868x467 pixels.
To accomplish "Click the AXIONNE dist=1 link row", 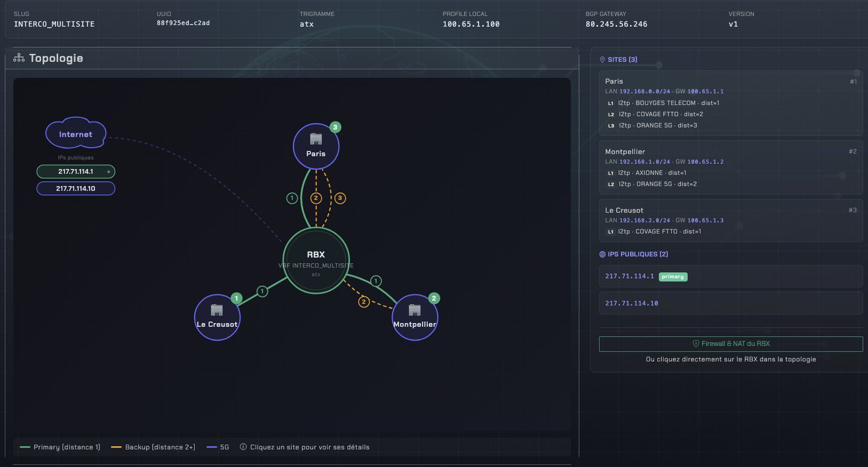I will pos(646,173).
